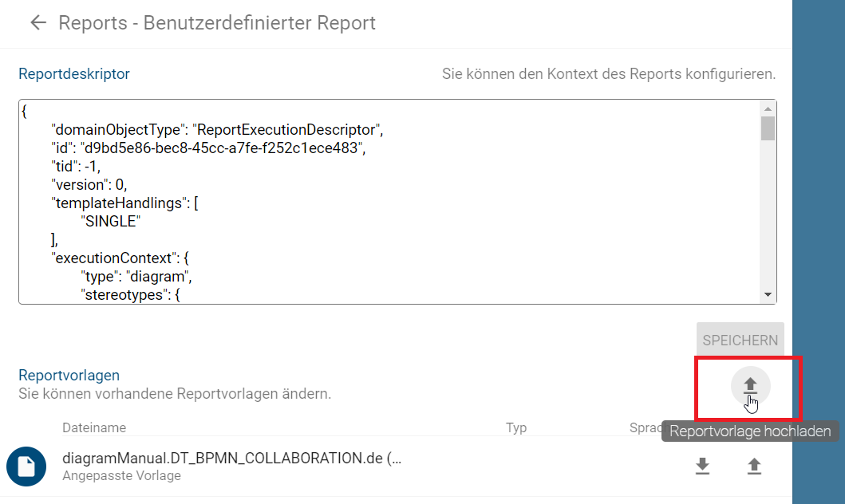
Task: Click the Reportvorlage hochladen upload icon
Action: click(x=749, y=386)
